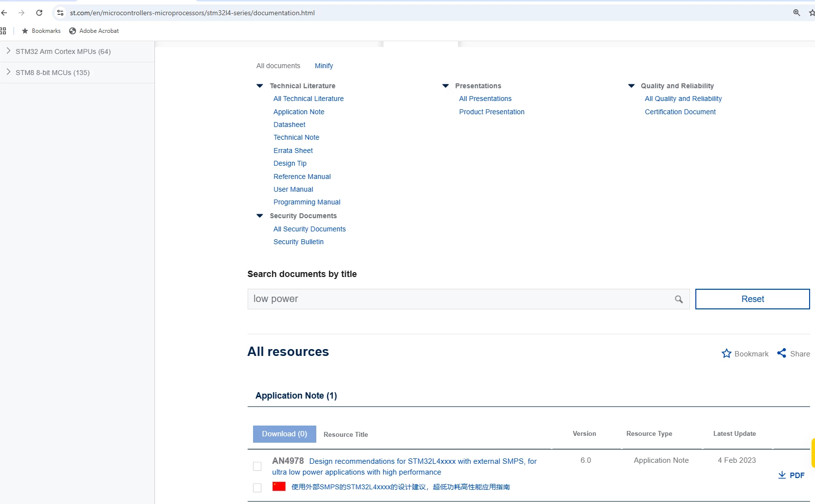Sort by Version column header
The image size is (815, 504).
coord(584,433)
